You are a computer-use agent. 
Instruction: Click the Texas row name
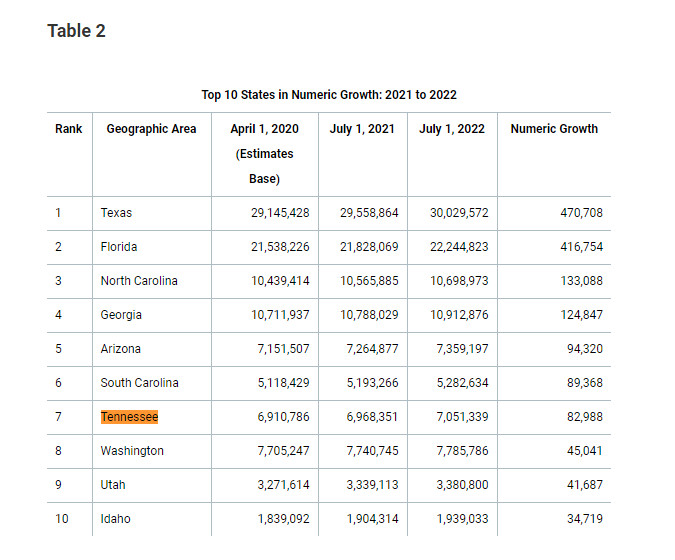pos(116,213)
